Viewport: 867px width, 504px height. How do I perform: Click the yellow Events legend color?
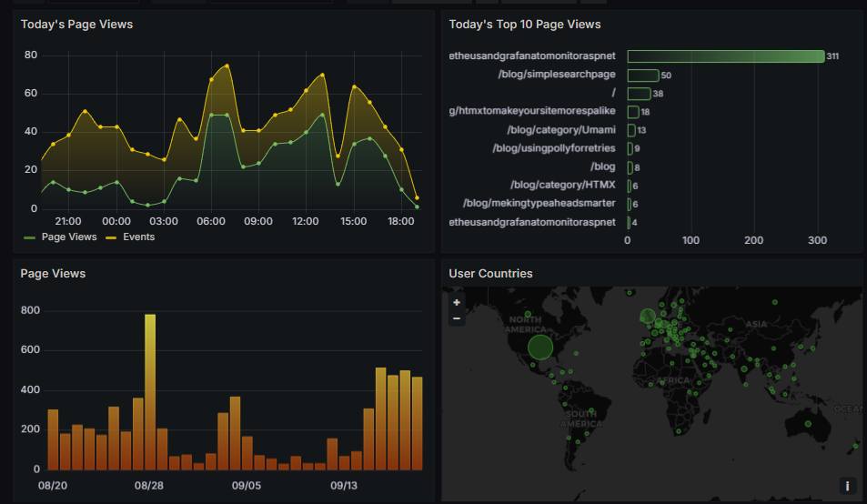pyautogui.click(x=111, y=237)
